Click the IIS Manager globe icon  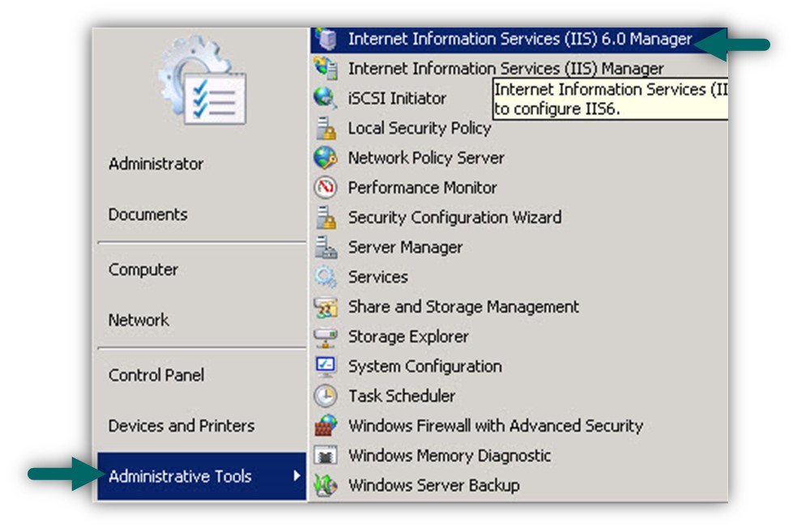326,68
